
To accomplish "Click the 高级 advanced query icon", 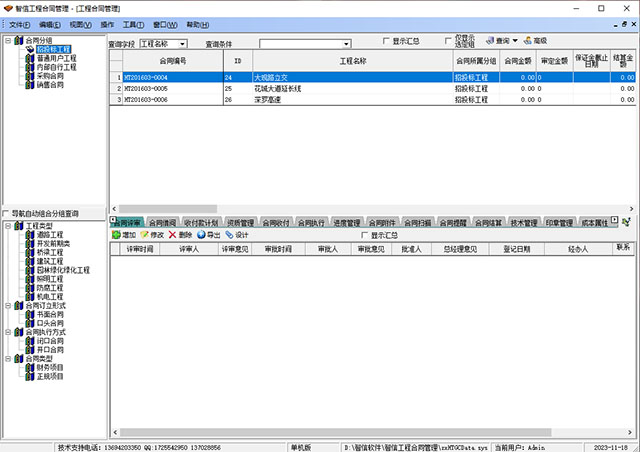I will tap(528, 40).
